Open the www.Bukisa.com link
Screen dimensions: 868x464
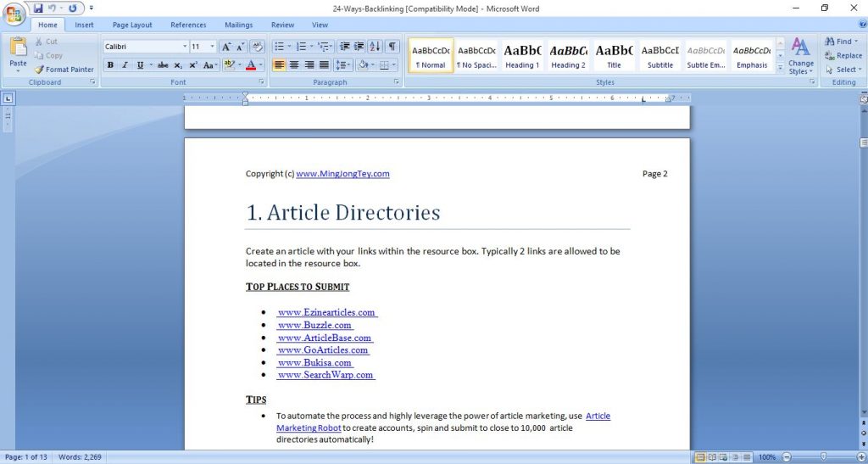click(x=314, y=363)
